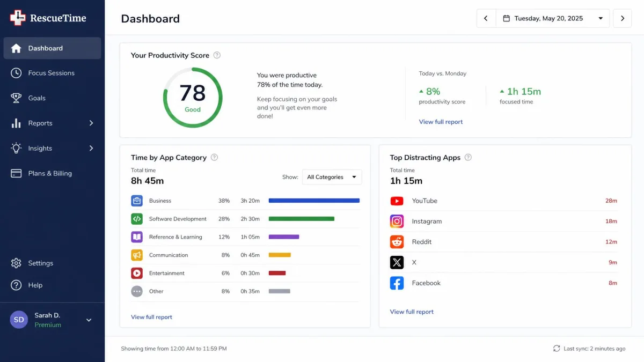Click the calendar icon in date picker

tap(506, 18)
